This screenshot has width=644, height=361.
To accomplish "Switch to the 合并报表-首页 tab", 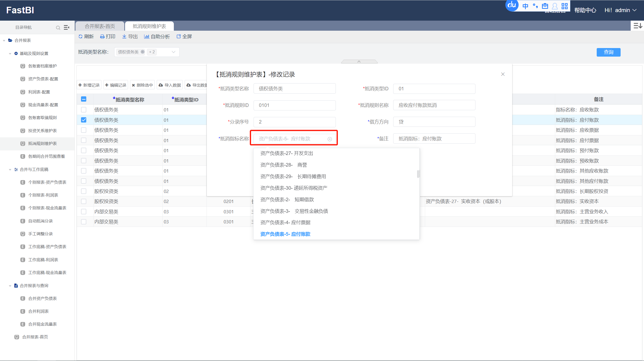I will (100, 26).
